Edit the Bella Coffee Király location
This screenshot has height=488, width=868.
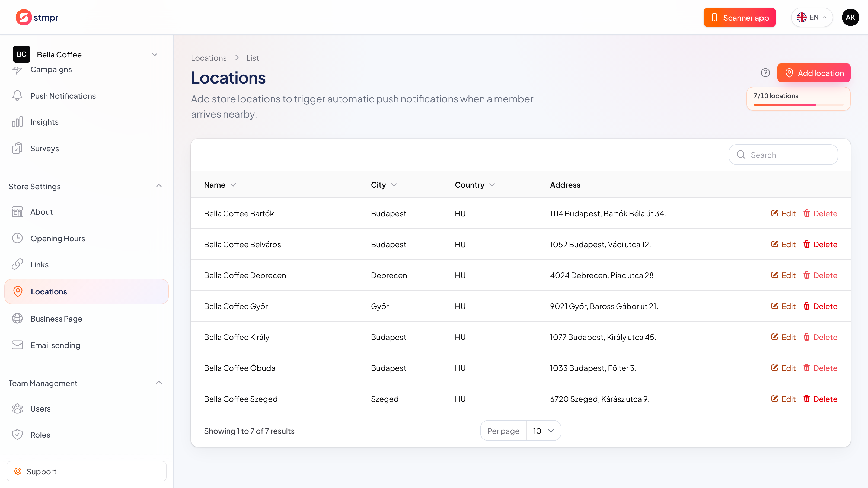783,337
